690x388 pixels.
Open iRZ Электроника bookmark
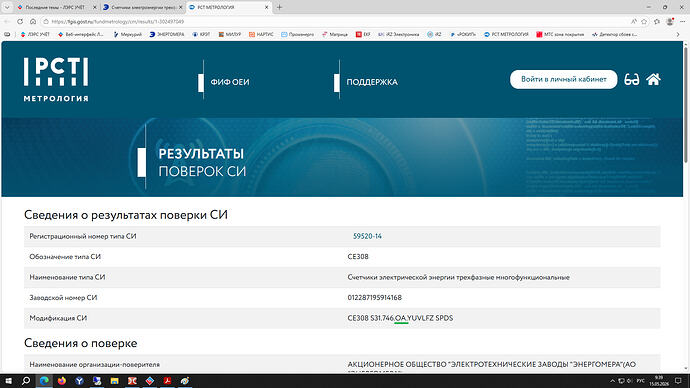pos(398,34)
